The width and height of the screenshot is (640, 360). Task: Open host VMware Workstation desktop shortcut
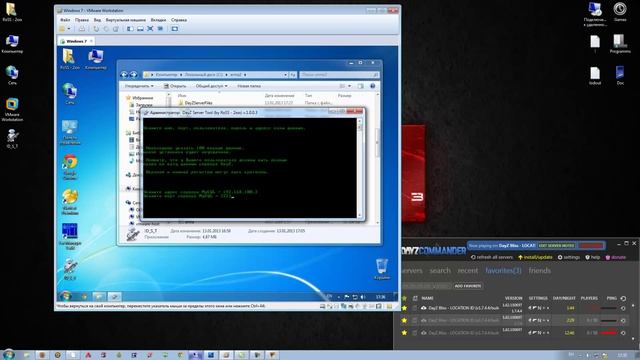[12, 109]
